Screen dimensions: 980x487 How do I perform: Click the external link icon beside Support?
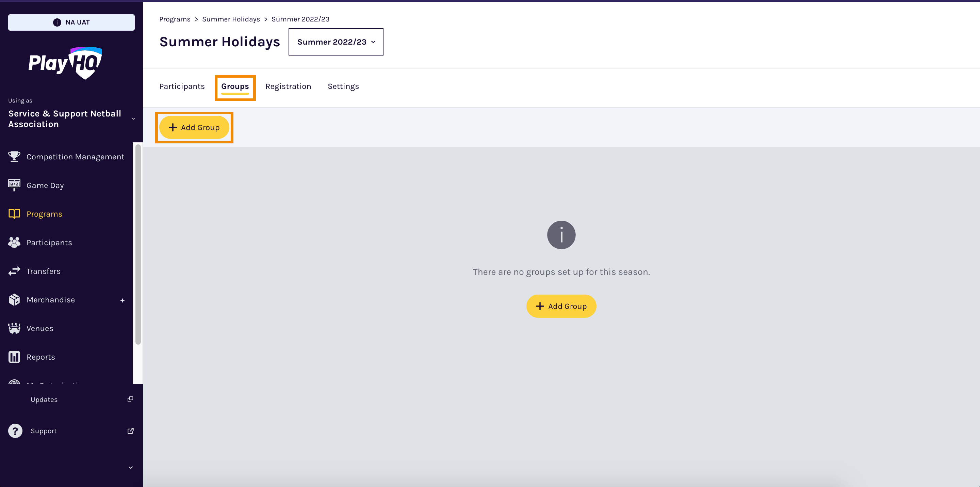pyautogui.click(x=130, y=431)
